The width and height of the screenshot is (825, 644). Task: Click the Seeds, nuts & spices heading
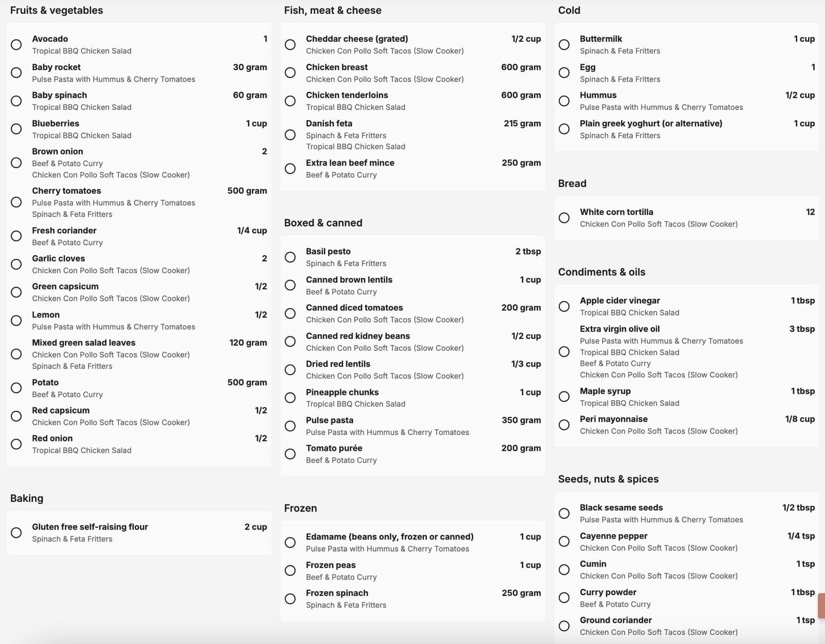[x=608, y=479]
